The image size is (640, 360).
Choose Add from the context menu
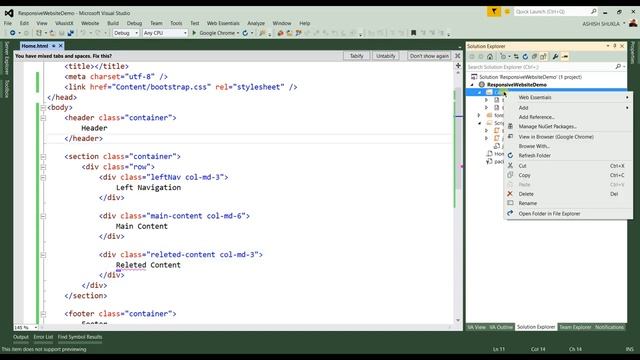pos(568,108)
